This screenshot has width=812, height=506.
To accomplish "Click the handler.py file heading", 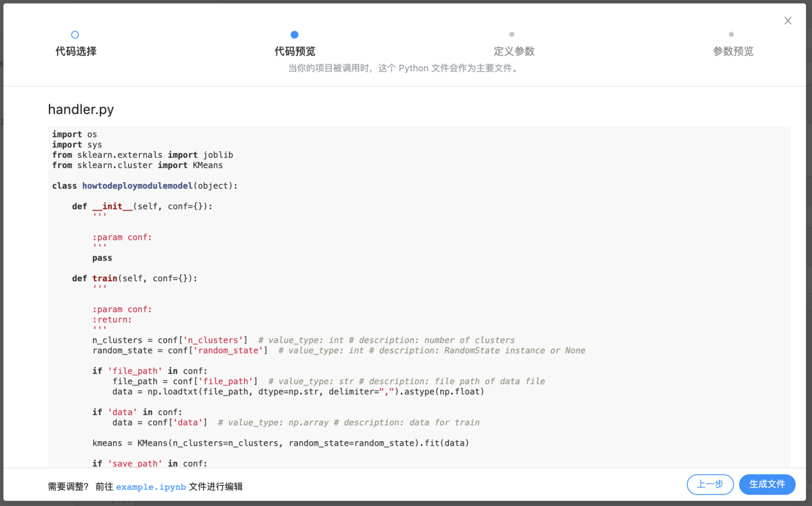I will [81, 109].
